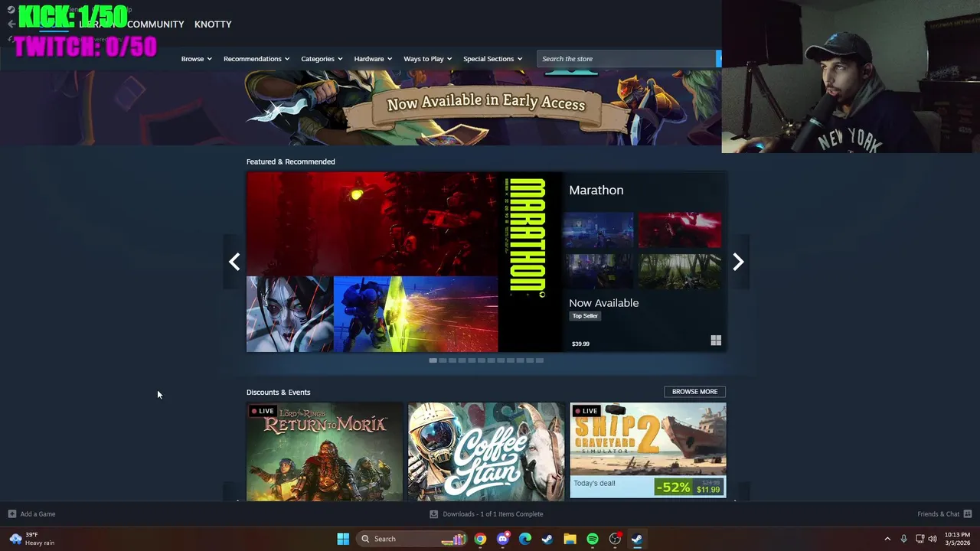Expand the Categories dropdown
Screen dimensions: 980x551
pyautogui.click(x=322, y=59)
